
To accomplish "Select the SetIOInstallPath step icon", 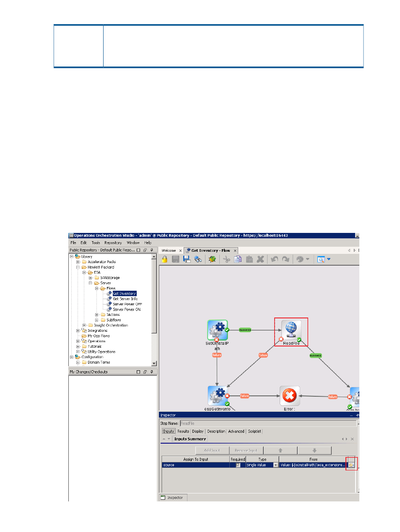I will (217, 330).
